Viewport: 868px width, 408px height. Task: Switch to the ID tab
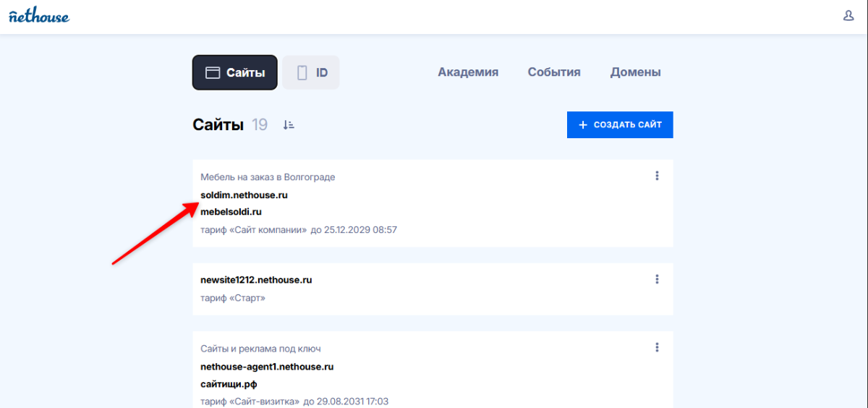tap(311, 72)
